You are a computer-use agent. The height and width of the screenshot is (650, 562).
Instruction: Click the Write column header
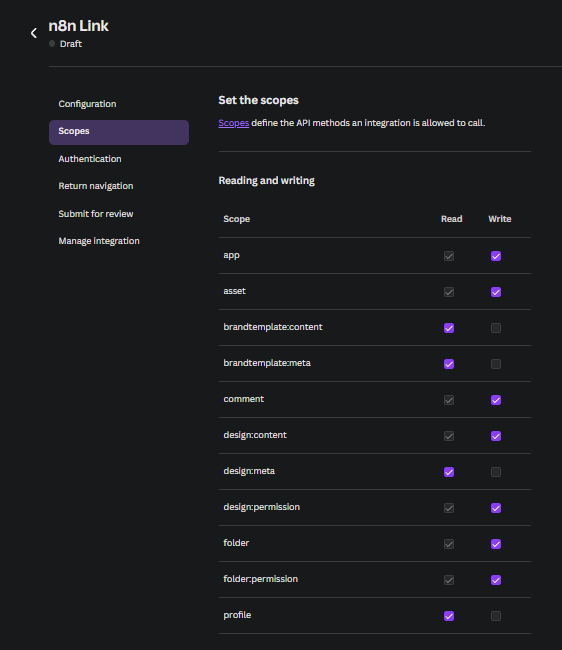click(x=499, y=218)
